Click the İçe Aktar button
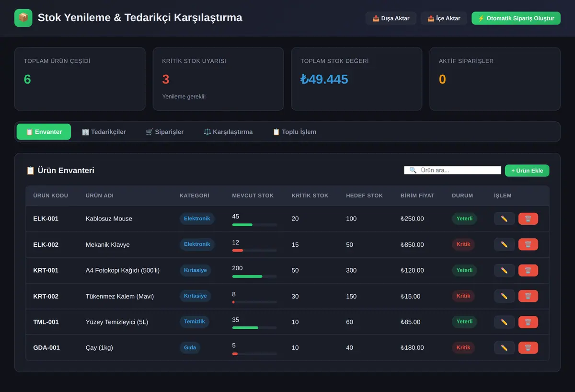 [x=444, y=18]
